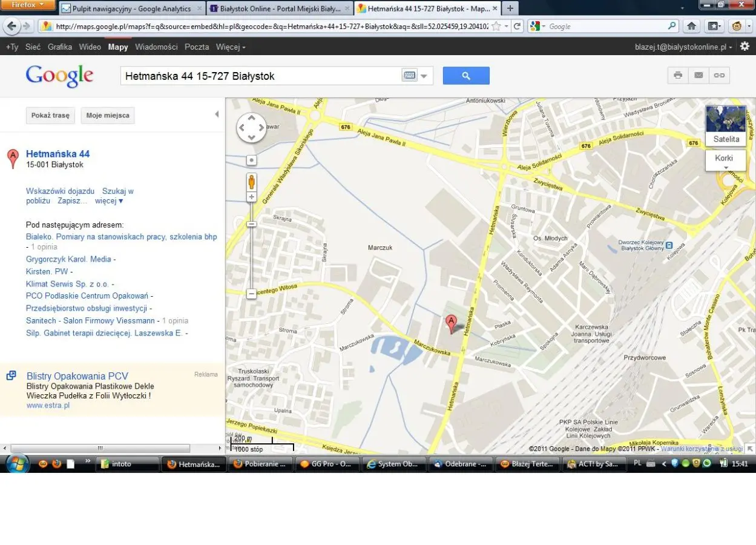
Task: Click the email map icon
Action: tap(698, 75)
